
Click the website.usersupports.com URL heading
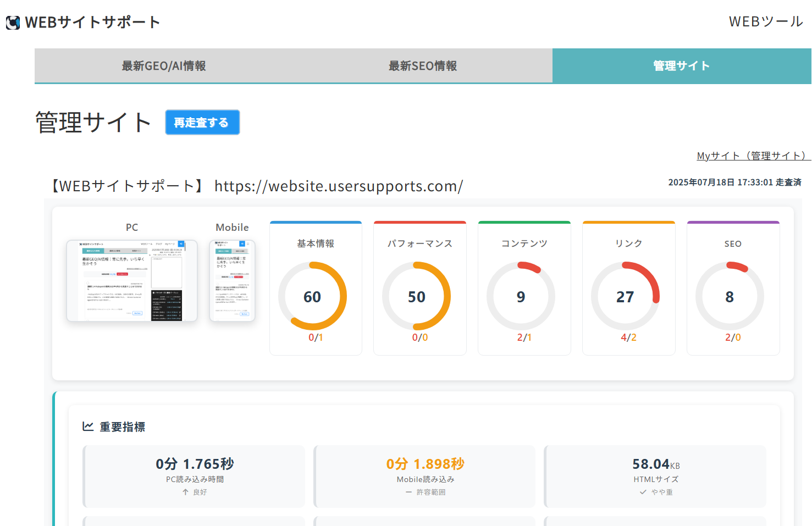pos(338,186)
